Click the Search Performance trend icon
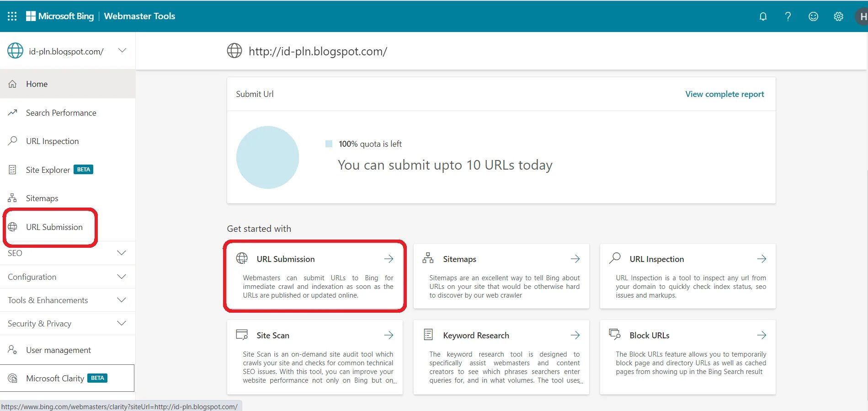The height and width of the screenshot is (411, 868). pos(12,112)
